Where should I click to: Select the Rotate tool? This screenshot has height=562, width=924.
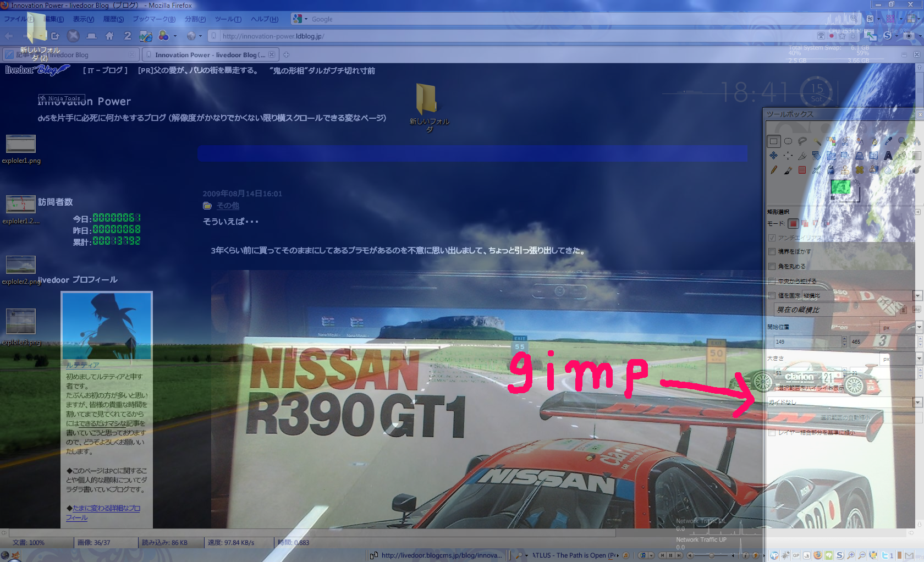817,156
